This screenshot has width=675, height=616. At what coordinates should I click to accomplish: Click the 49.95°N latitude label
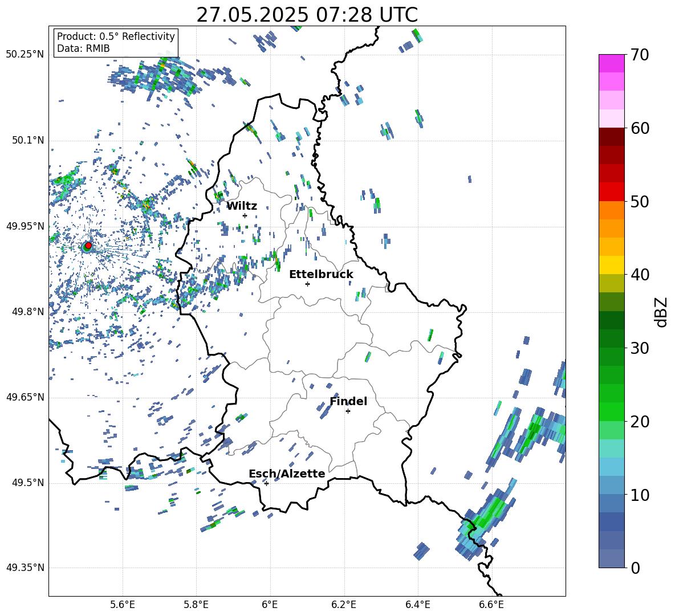coord(25,226)
